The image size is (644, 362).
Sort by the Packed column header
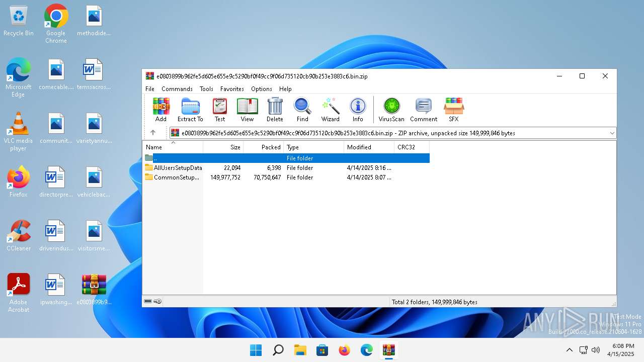(264, 147)
